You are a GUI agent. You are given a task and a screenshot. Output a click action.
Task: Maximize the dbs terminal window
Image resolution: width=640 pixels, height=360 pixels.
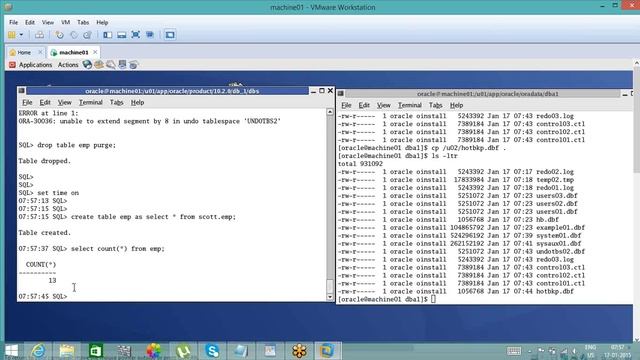322,91
